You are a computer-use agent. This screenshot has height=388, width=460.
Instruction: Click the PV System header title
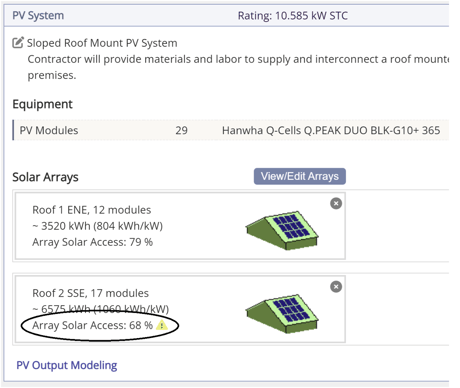click(38, 15)
